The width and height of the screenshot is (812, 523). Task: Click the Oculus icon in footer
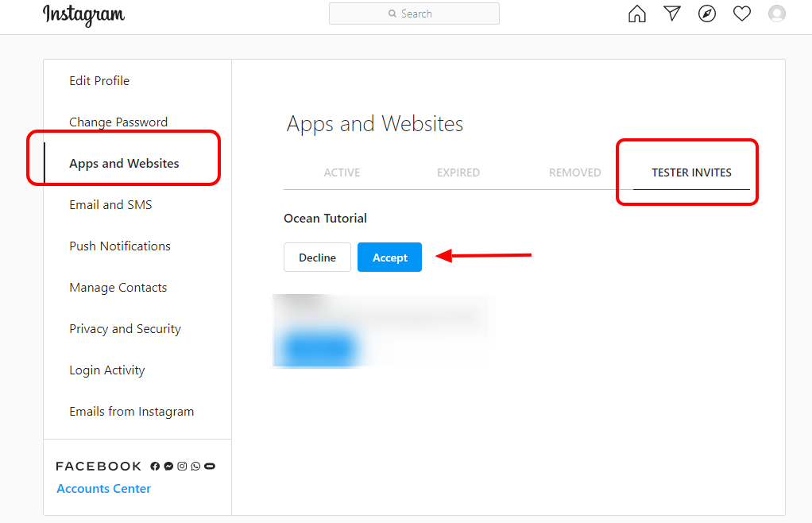coord(210,466)
